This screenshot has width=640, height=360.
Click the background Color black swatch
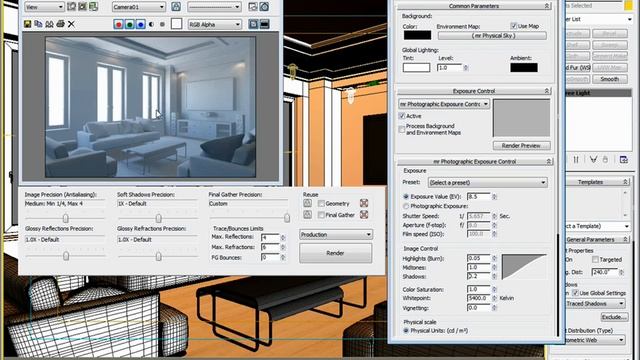point(417,35)
